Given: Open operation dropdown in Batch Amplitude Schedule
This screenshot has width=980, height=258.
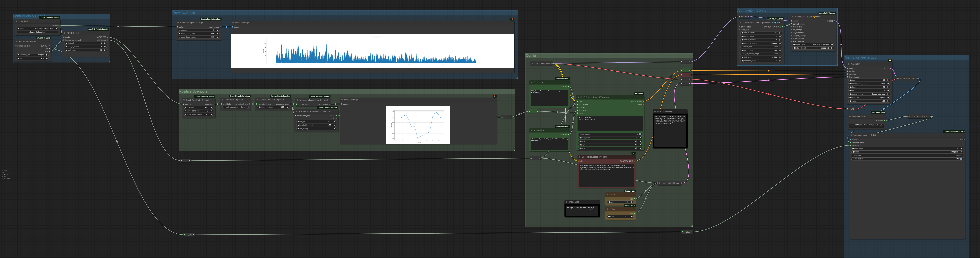Looking at the screenshot, I should point(199,107).
